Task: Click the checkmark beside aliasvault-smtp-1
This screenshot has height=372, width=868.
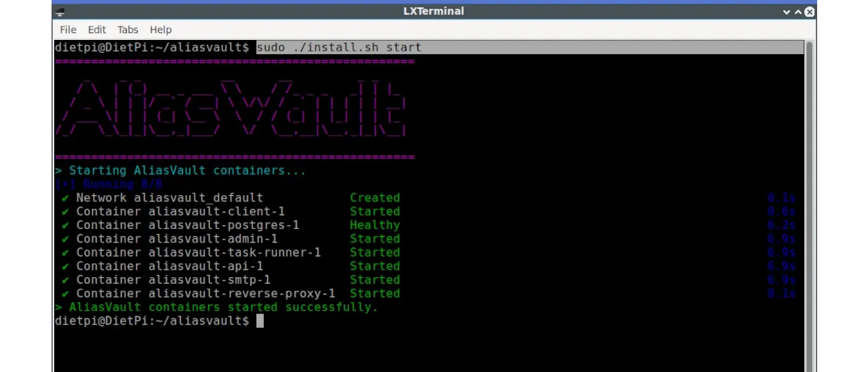Action: point(65,280)
